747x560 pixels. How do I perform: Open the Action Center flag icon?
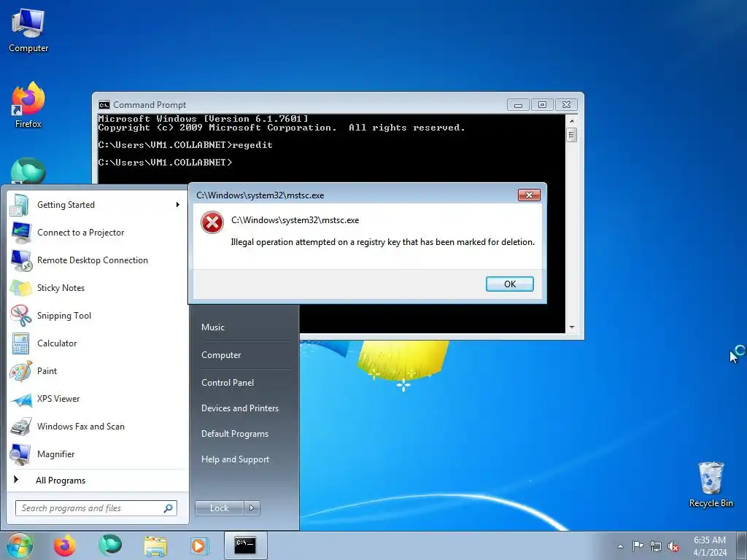coord(638,546)
